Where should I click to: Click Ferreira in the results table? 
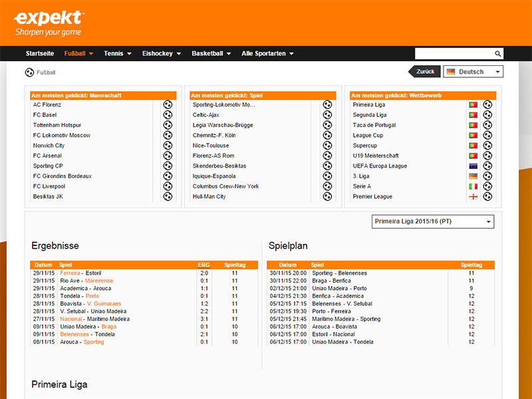click(70, 273)
